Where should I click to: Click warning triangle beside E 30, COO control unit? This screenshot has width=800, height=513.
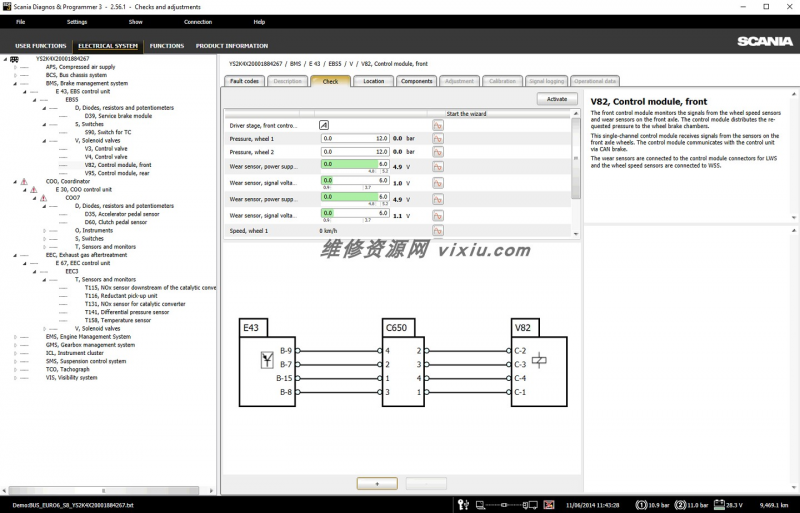[34, 189]
